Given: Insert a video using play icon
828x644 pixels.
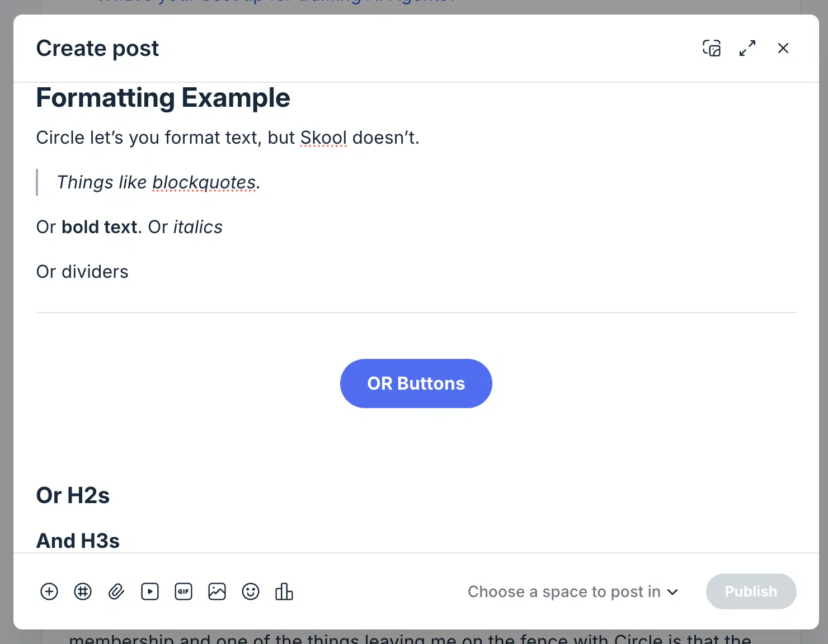Looking at the screenshot, I should (x=150, y=591).
